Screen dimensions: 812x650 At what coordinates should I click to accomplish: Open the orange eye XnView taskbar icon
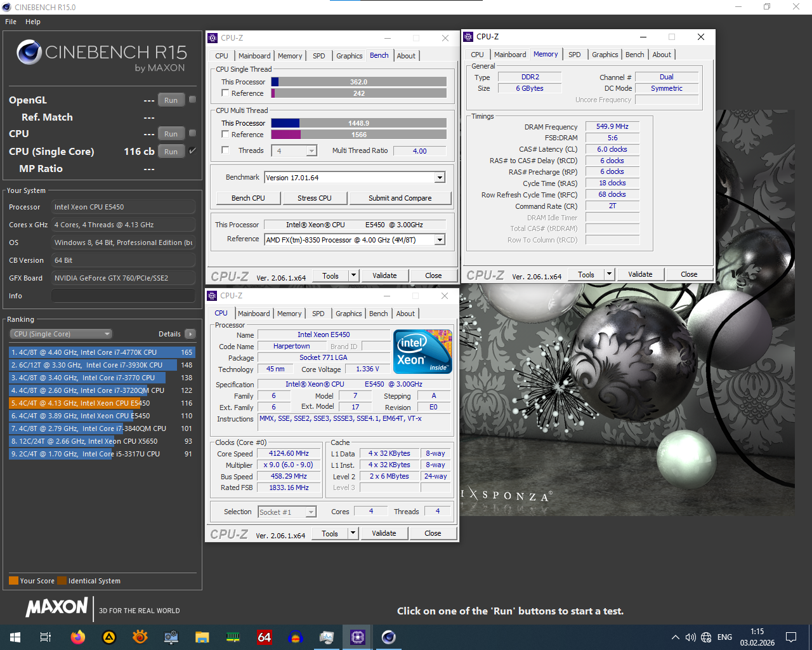(x=140, y=637)
